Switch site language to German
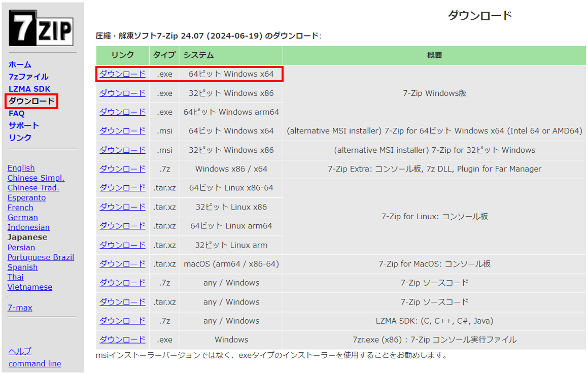588x374 pixels. coord(22,217)
